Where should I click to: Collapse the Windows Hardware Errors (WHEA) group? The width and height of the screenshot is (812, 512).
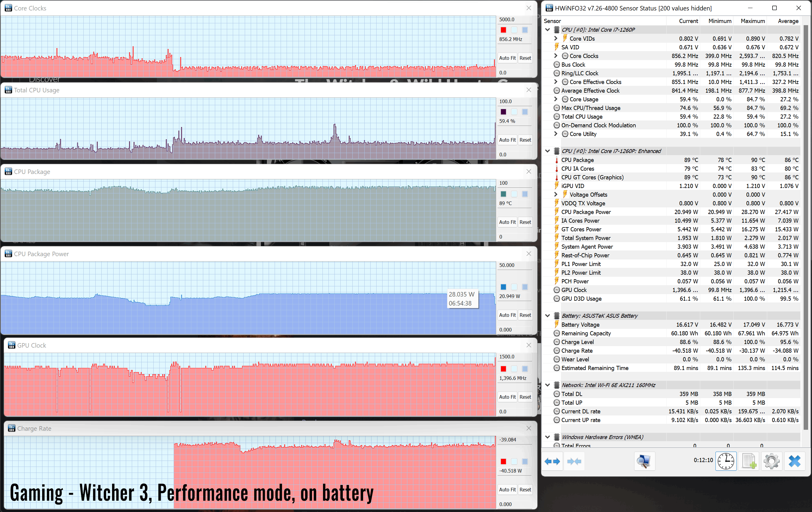[x=548, y=437]
